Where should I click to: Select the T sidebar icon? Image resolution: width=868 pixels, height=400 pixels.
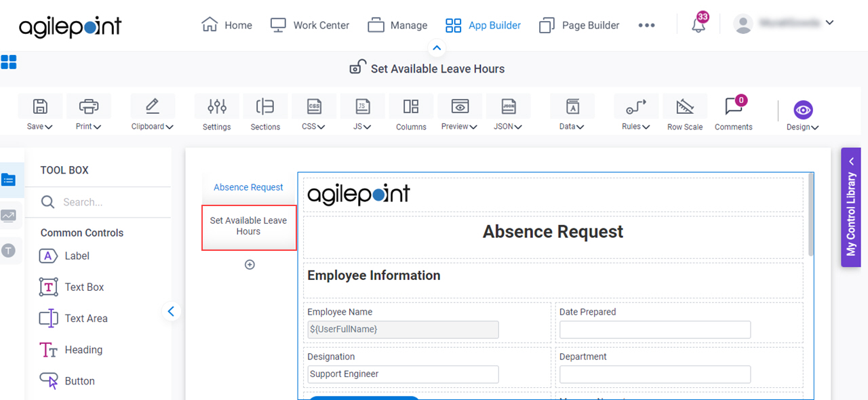tap(8, 251)
